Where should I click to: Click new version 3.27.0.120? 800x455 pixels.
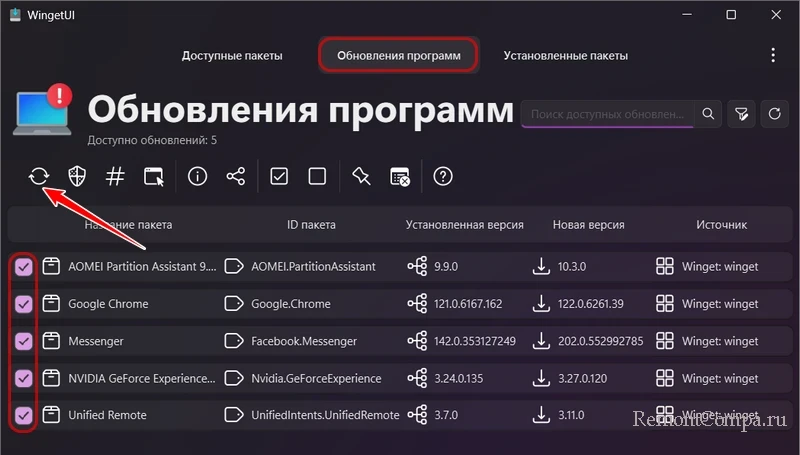(582, 378)
